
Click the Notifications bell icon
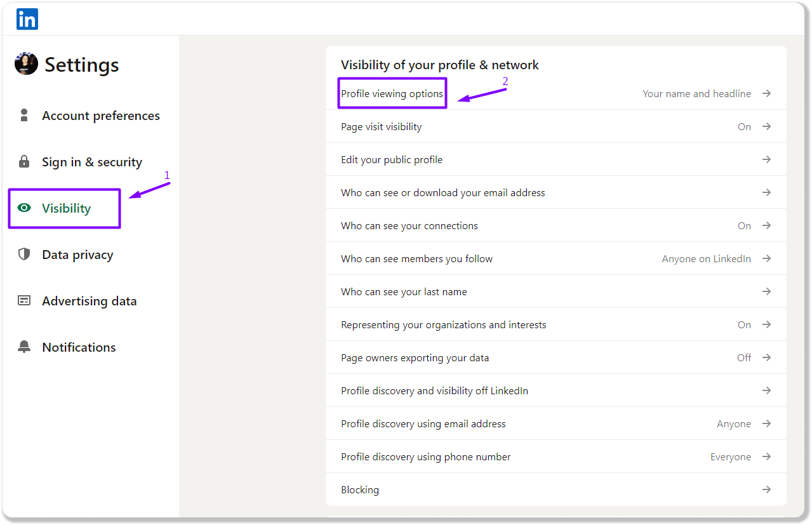[x=24, y=347]
